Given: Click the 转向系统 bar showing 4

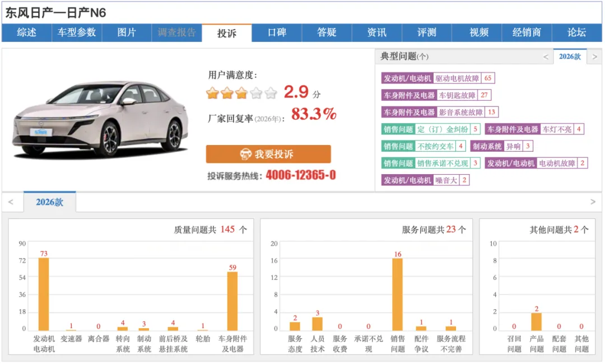Looking at the screenshot, I should pos(122,329).
